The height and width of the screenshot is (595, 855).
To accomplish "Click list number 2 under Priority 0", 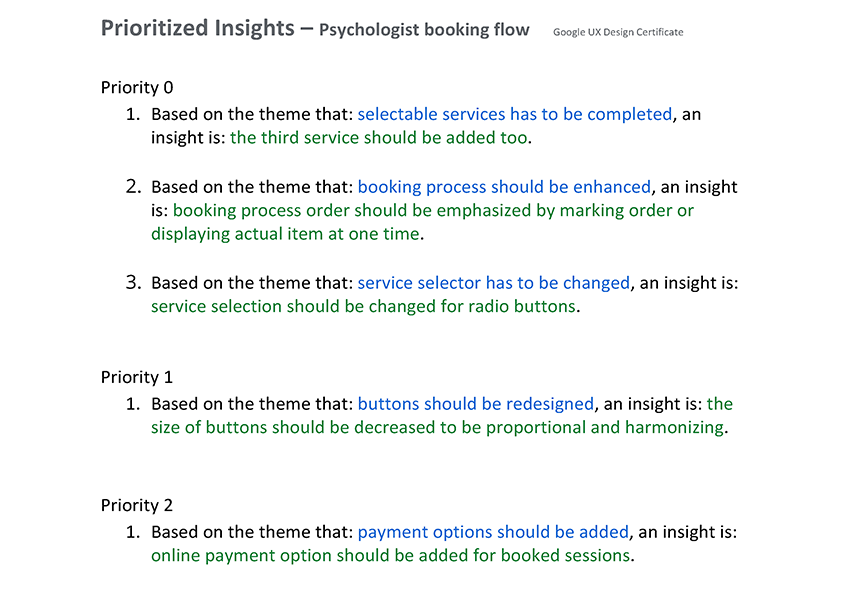I will point(134,187).
